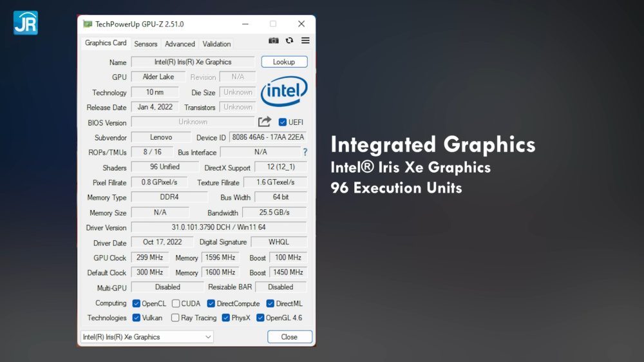Screen dimensions: 644x362
Task: Click the Subvendor field showing Lenovo
Action: (x=161, y=137)
